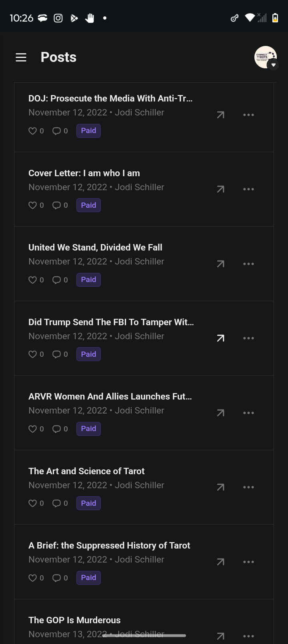The height and width of the screenshot is (644, 288).
Task: Click Paid badge on ARVR Women post
Action: (x=88, y=429)
